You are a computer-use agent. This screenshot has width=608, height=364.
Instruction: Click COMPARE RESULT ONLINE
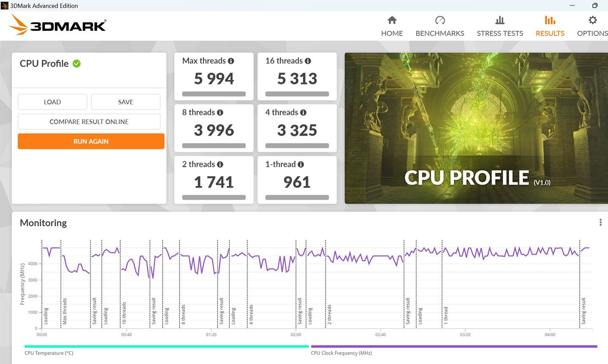(89, 122)
